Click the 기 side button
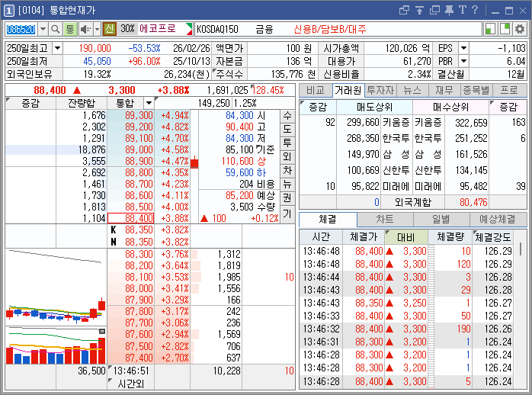The height and width of the screenshot is (395, 532). coord(287,213)
